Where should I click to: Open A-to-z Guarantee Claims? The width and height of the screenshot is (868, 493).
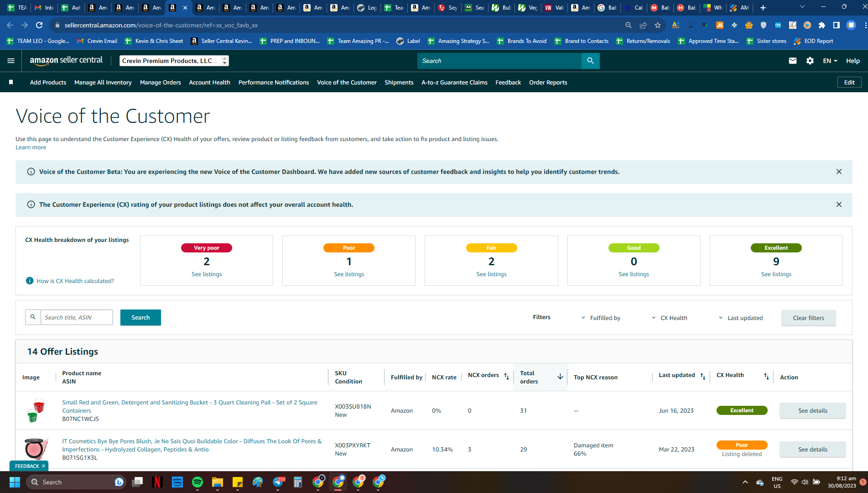pyautogui.click(x=454, y=83)
